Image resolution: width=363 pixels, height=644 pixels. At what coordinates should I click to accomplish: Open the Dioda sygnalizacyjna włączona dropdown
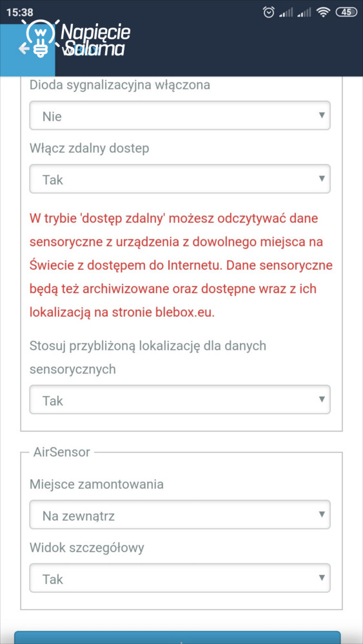pyautogui.click(x=180, y=116)
